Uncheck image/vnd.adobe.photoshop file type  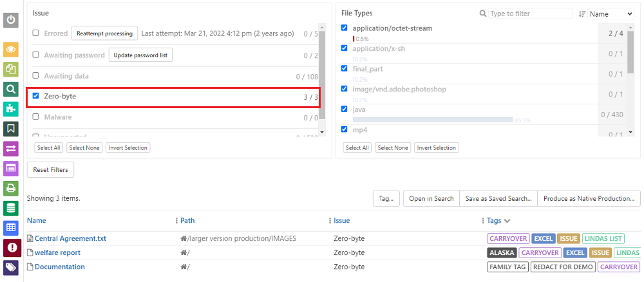point(344,89)
